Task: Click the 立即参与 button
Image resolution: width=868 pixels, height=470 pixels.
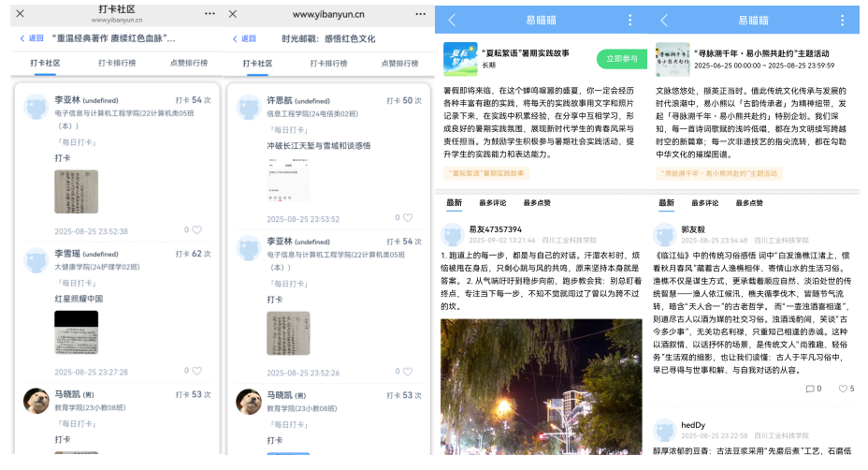Action: click(x=621, y=58)
